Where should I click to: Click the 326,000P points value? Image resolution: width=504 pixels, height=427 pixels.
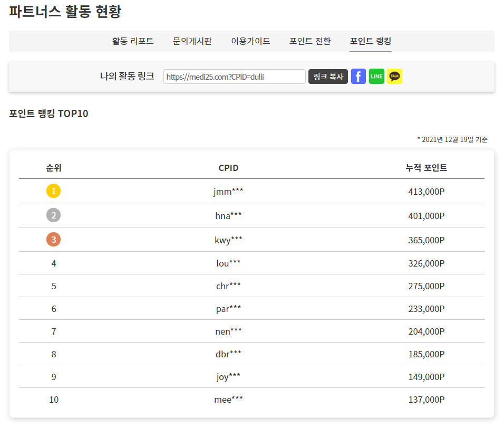426,263
